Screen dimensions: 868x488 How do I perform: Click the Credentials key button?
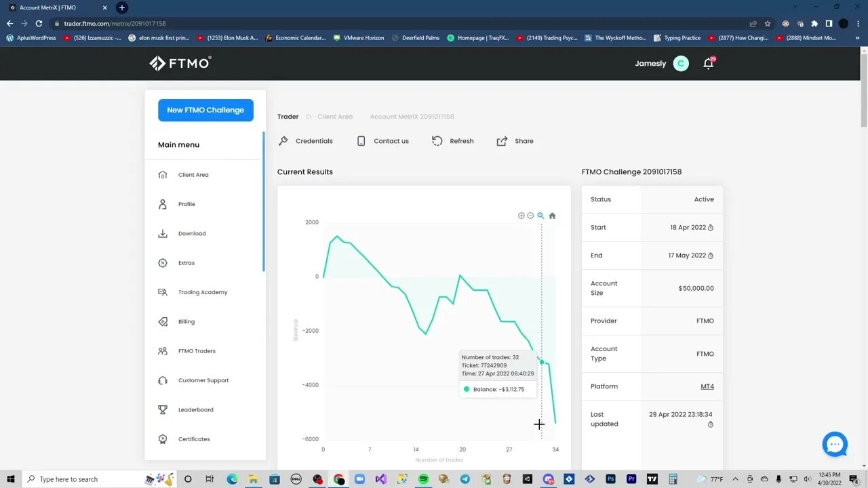point(306,141)
